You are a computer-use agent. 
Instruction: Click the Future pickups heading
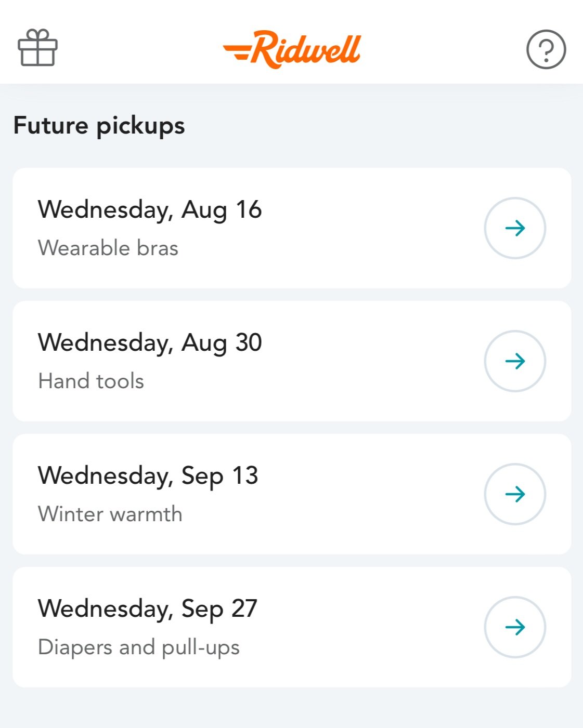[x=99, y=126]
